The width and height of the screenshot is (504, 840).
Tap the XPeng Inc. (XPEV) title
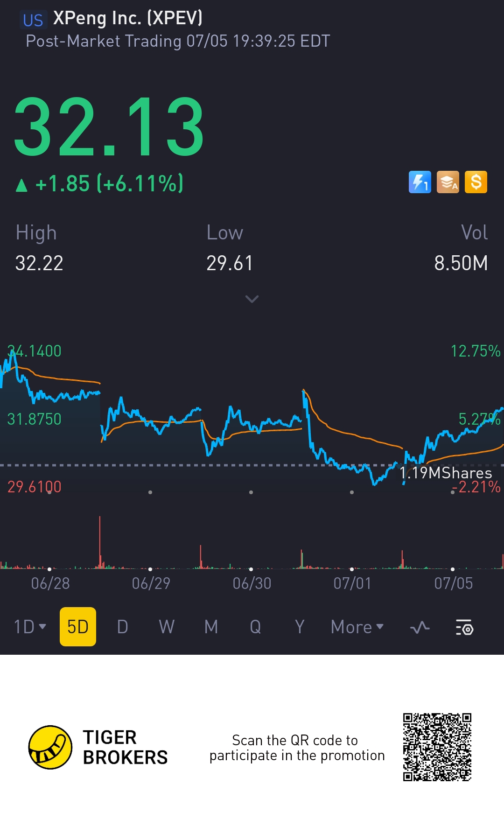coord(128,18)
